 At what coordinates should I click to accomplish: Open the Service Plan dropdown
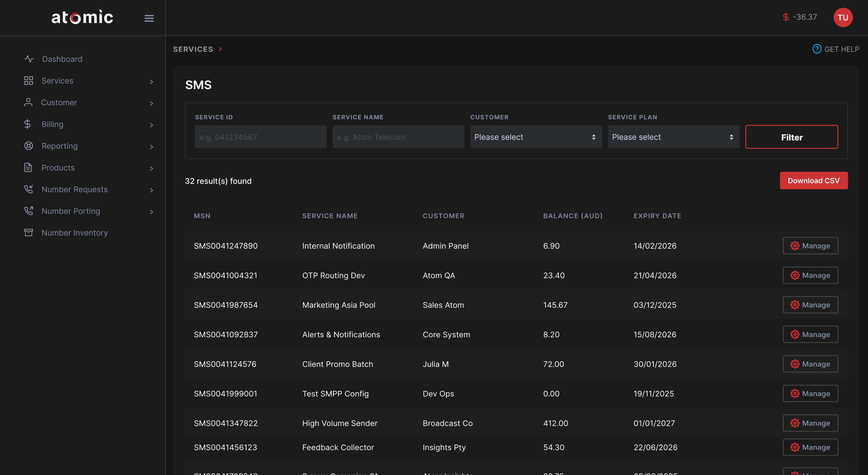[673, 137]
